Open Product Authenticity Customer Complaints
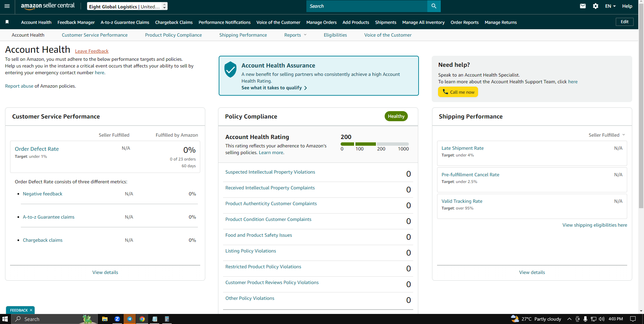The height and width of the screenshot is (324, 644). [271, 203]
